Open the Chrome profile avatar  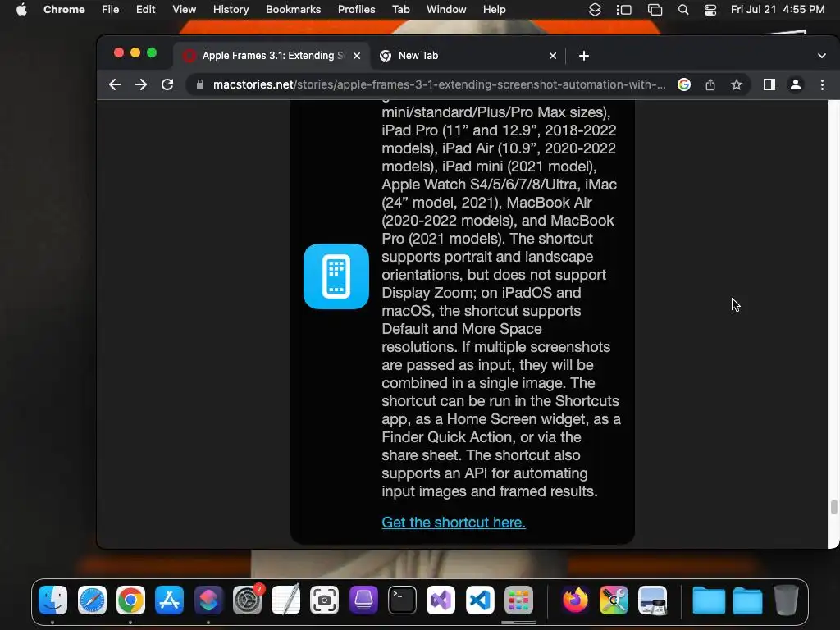pos(796,84)
